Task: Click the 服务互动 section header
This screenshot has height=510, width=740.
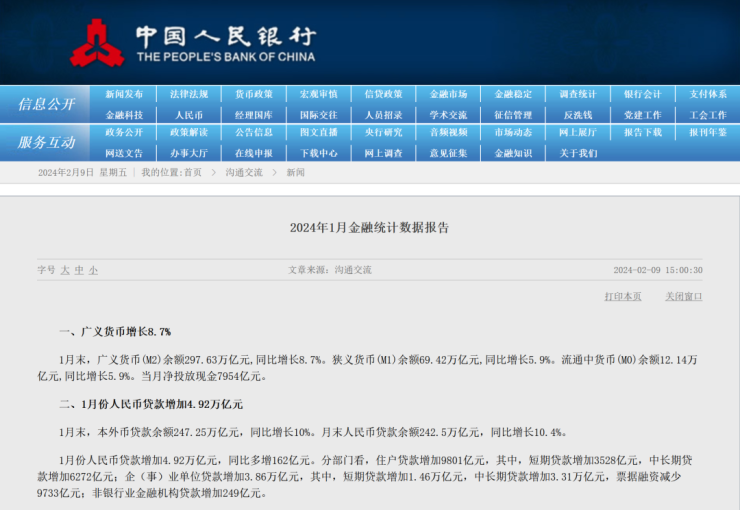Action: point(46,142)
